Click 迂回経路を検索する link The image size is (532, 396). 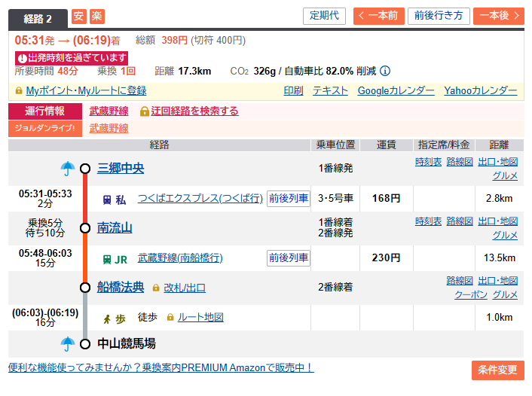pyautogui.click(x=194, y=111)
